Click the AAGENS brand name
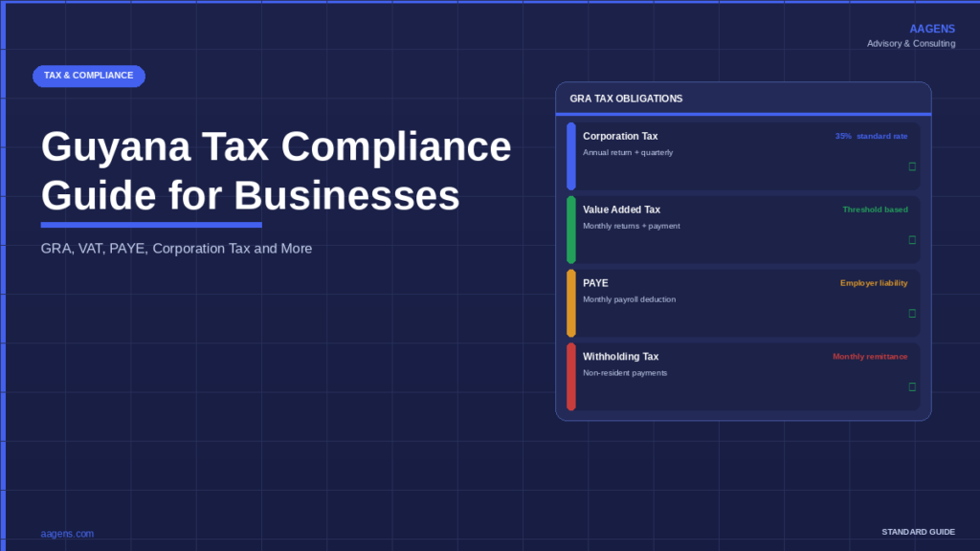Viewport: 980px width, 551px height. (x=932, y=29)
